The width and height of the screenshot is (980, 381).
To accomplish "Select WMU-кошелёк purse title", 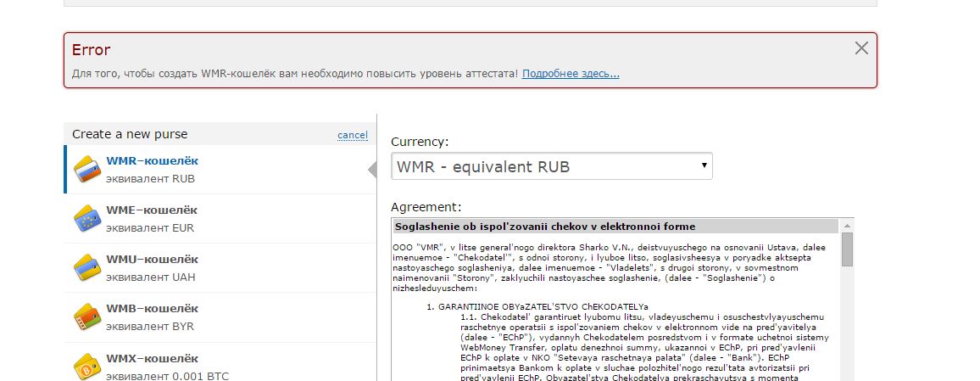I will [152, 259].
